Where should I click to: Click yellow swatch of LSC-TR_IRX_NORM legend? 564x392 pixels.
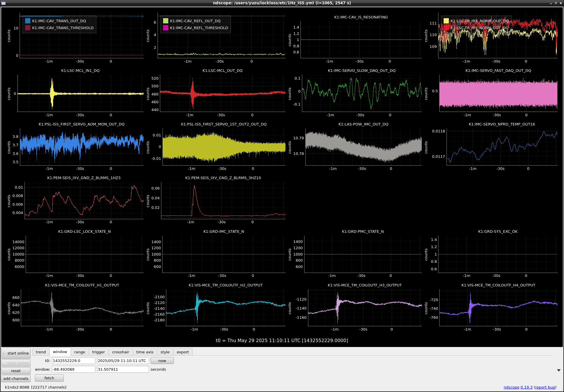coord(446,21)
